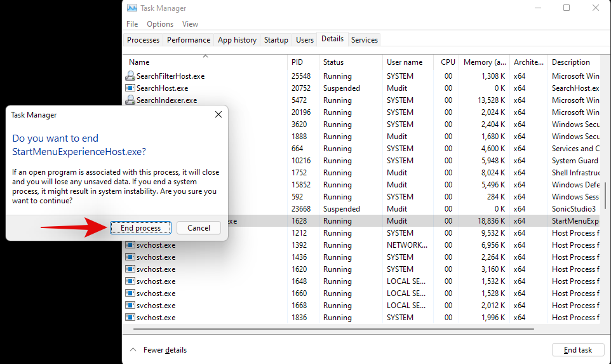The width and height of the screenshot is (611, 364).
Task: Click the Task Manager title bar icon
Action: point(131,8)
